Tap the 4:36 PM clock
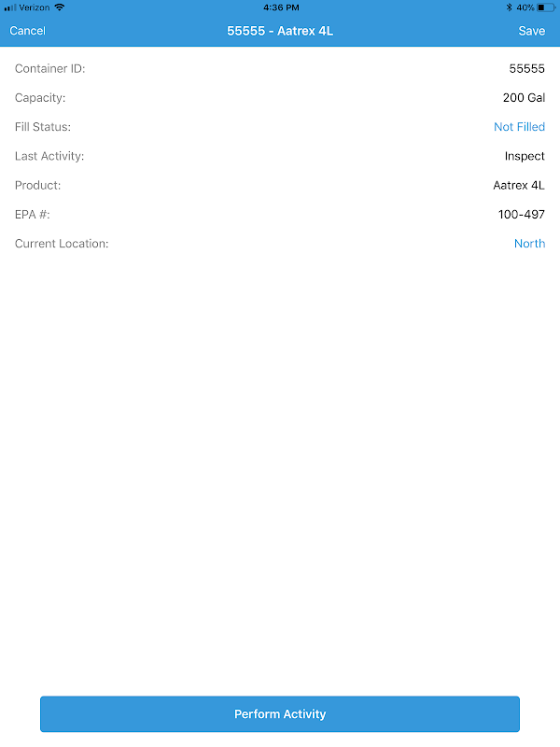Viewport: 560px width, 747px height. pos(281,7)
